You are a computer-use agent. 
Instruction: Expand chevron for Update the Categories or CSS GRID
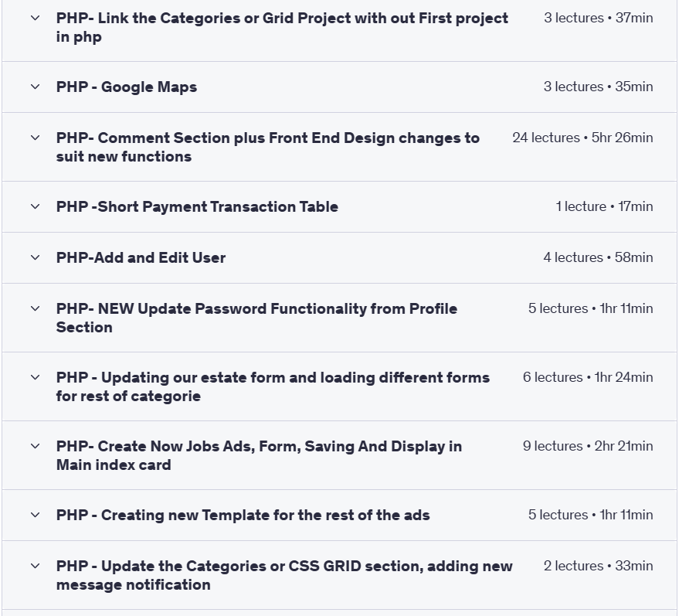36,566
